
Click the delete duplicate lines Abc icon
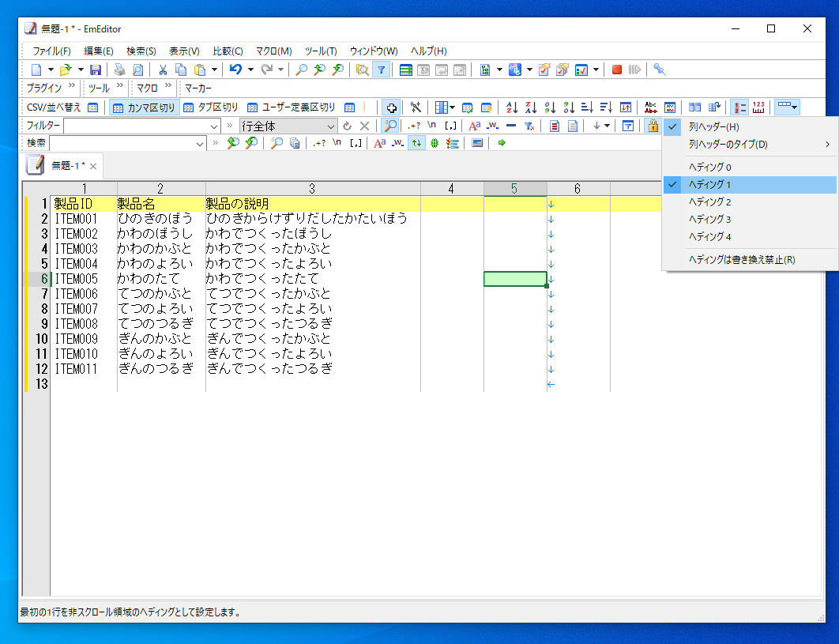pos(651,107)
